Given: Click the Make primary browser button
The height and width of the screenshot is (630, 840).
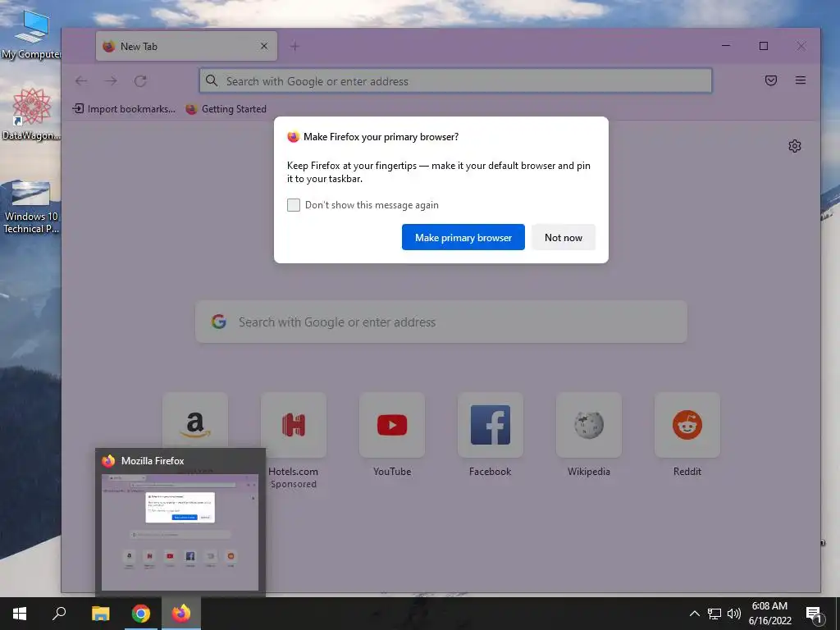Looking at the screenshot, I should coord(463,237).
